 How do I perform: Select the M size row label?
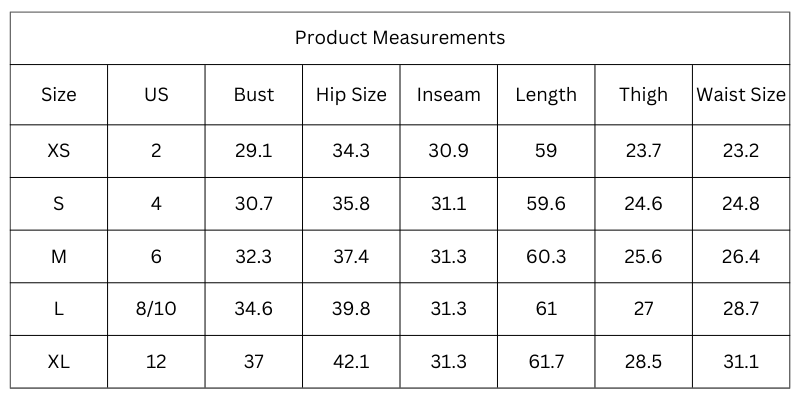58,257
